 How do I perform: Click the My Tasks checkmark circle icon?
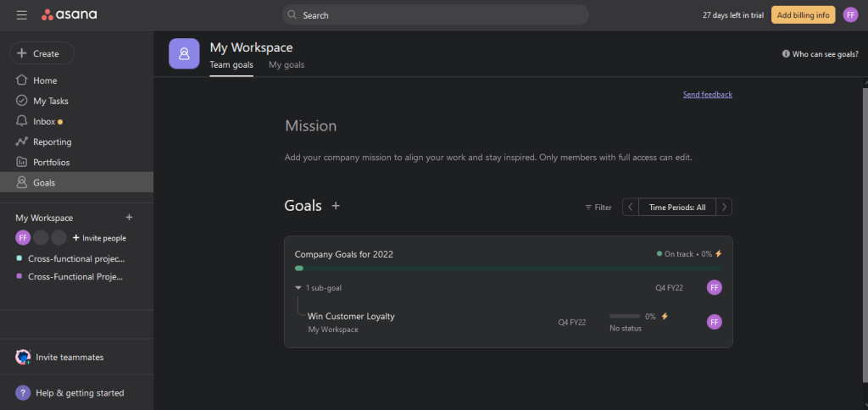click(21, 101)
